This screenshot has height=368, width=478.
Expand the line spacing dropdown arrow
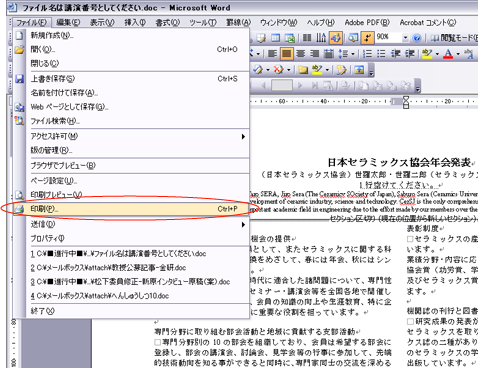(x=353, y=54)
